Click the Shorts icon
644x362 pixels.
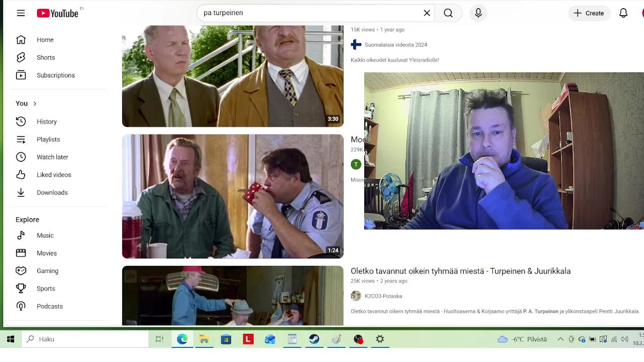(x=21, y=57)
